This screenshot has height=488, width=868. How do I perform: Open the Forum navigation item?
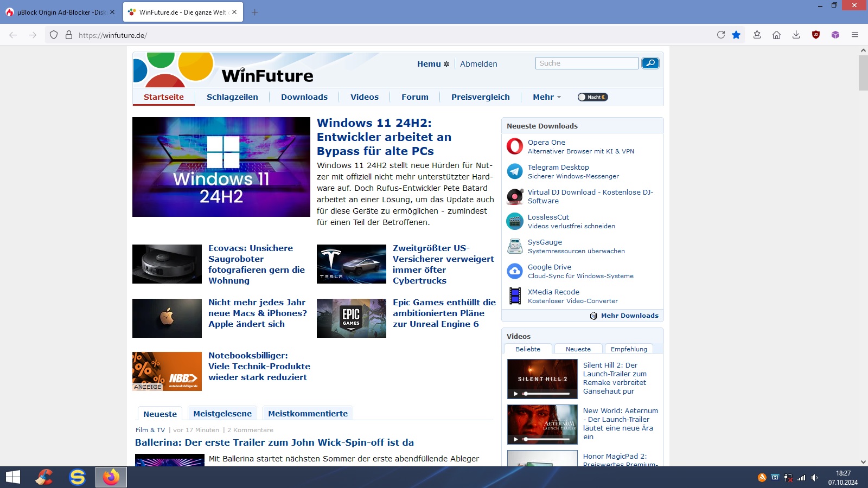pos(415,97)
